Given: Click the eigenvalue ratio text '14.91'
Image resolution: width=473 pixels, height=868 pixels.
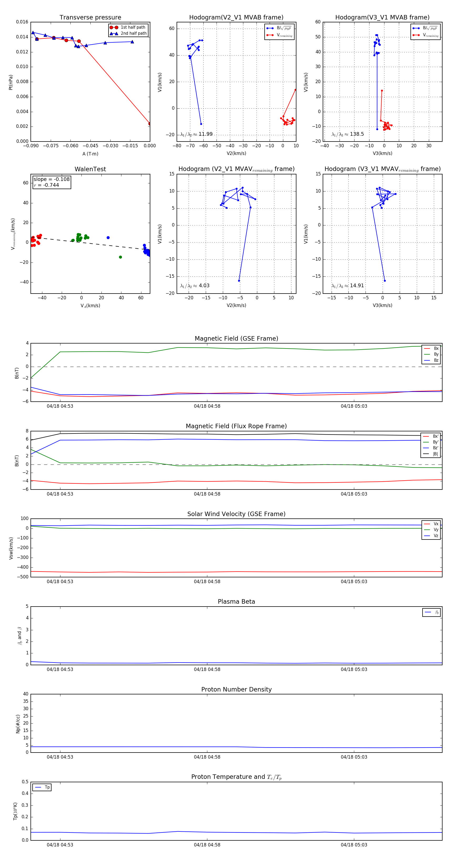Looking at the screenshot, I should tap(357, 286).
